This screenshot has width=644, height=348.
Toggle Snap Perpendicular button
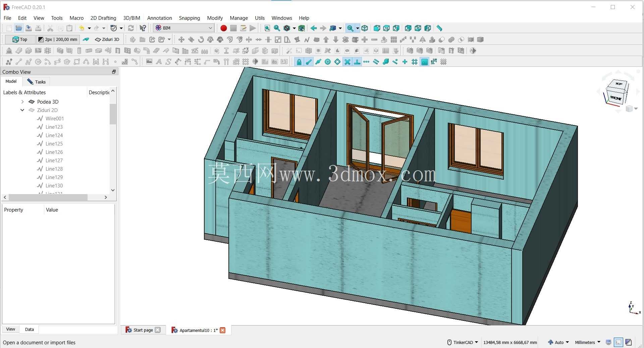[357, 62]
